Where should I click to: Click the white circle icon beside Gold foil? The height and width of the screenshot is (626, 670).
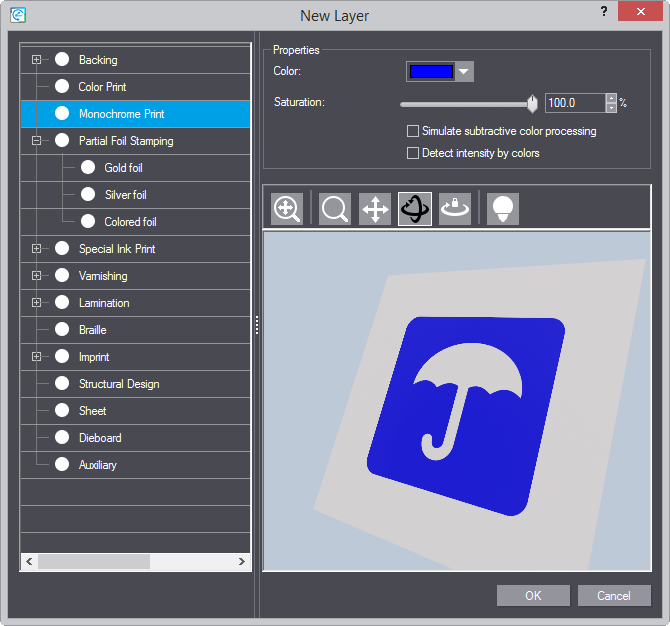coord(88,167)
